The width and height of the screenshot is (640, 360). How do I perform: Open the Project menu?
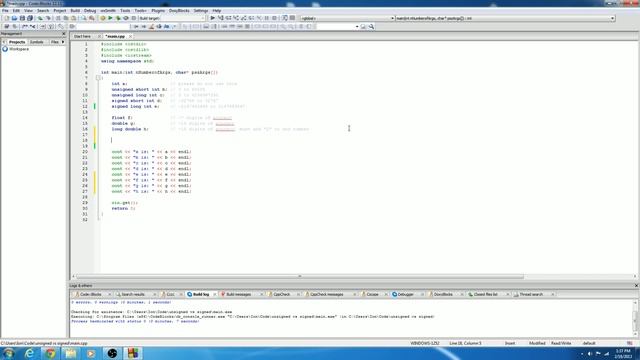[60, 11]
